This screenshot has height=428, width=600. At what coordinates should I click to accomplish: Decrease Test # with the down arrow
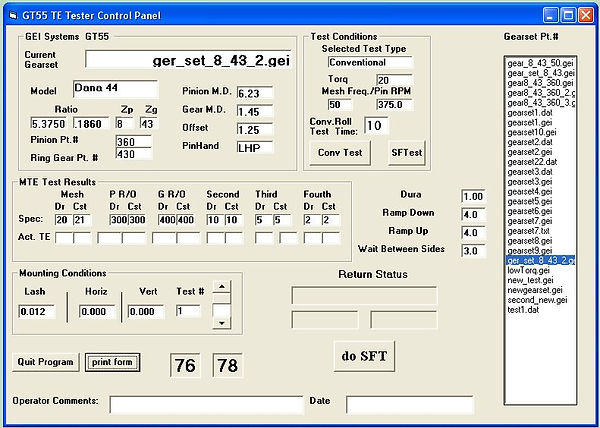pos(222,323)
